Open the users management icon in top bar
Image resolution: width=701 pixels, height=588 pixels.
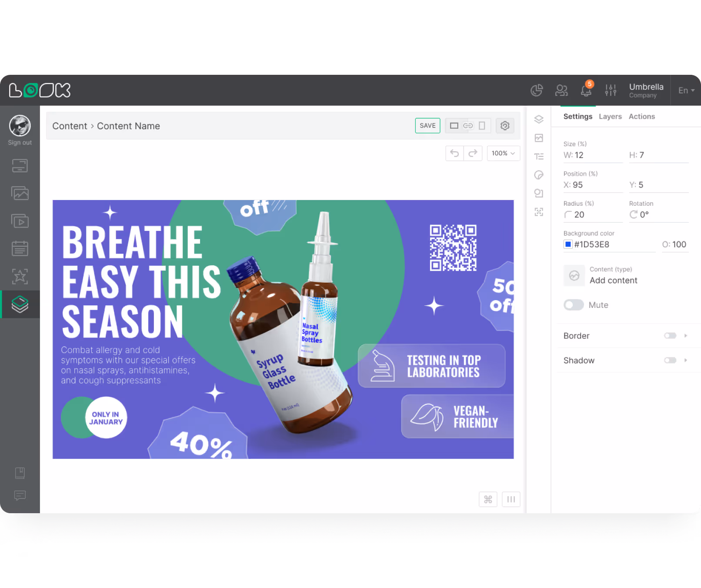(561, 90)
